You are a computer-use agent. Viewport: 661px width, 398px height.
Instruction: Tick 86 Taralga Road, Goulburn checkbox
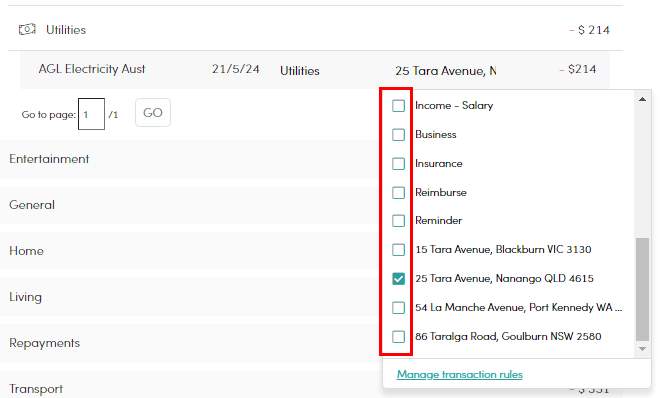point(398,337)
